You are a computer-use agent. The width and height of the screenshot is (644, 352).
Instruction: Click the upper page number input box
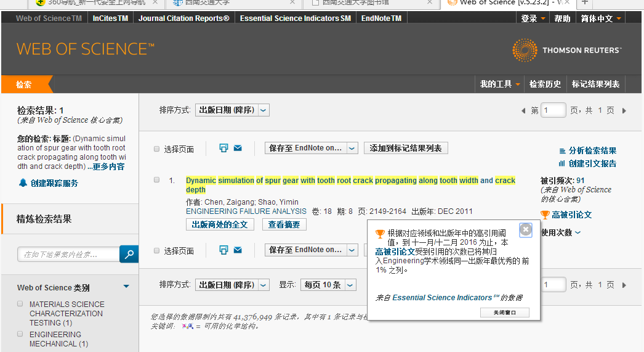553,110
